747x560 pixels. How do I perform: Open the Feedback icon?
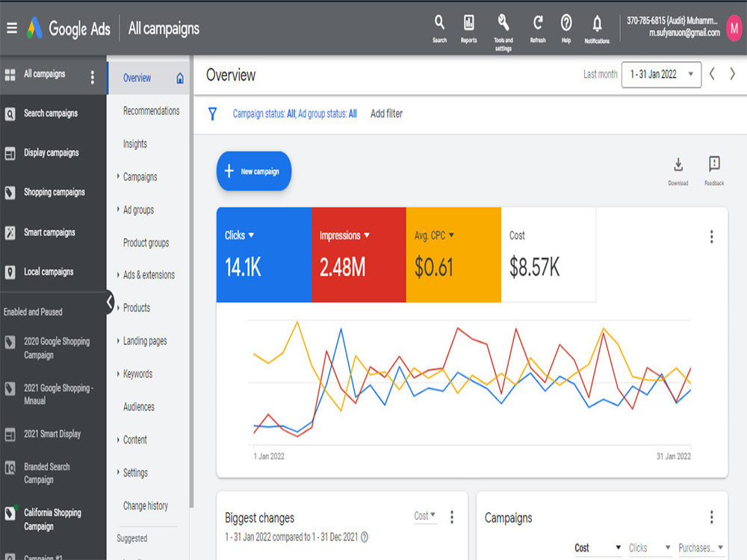pyautogui.click(x=714, y=171)
